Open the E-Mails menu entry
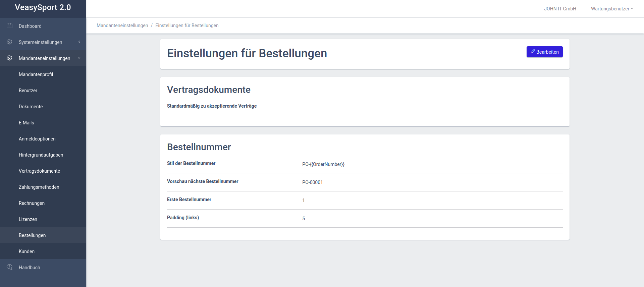644x287 pixels. 26,123
